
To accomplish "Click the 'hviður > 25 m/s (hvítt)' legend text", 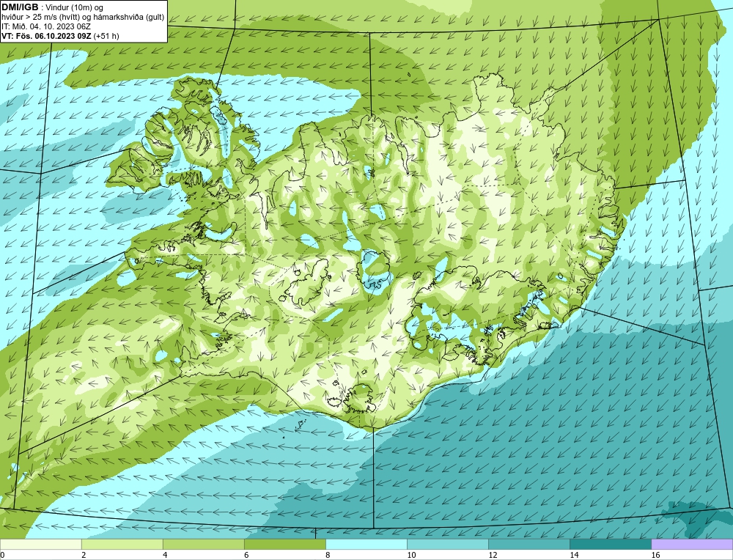I will (43, 18).
